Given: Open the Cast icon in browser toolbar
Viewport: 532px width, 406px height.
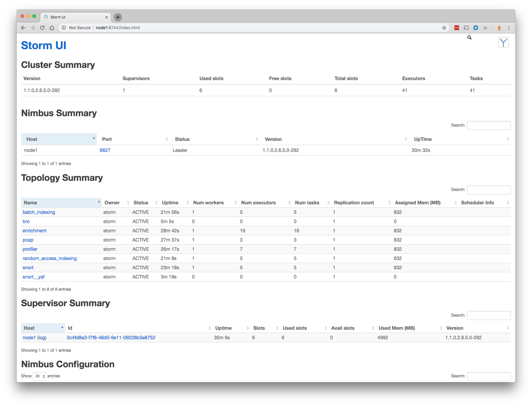Looking at the screenshot, I should [466, 28].
